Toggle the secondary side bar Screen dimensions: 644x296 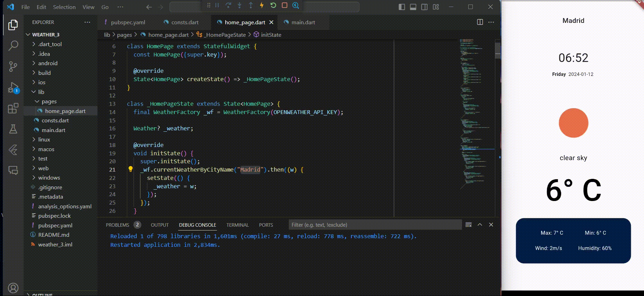[x=424, y=7]
